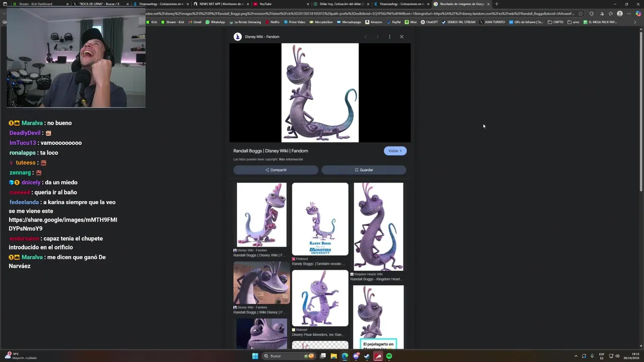The image size is (644, 362).
Task: Click the taskbar Buscar search box
Action: coord(289,356)
